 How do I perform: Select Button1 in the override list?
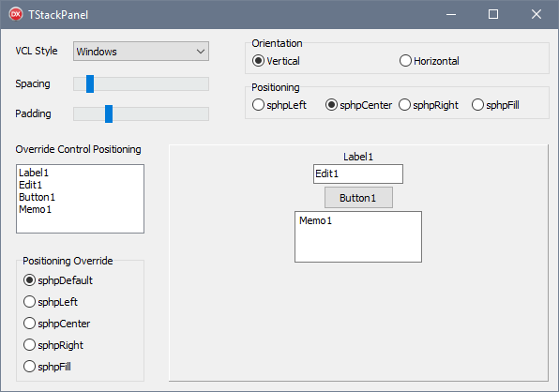click(80, 197)
